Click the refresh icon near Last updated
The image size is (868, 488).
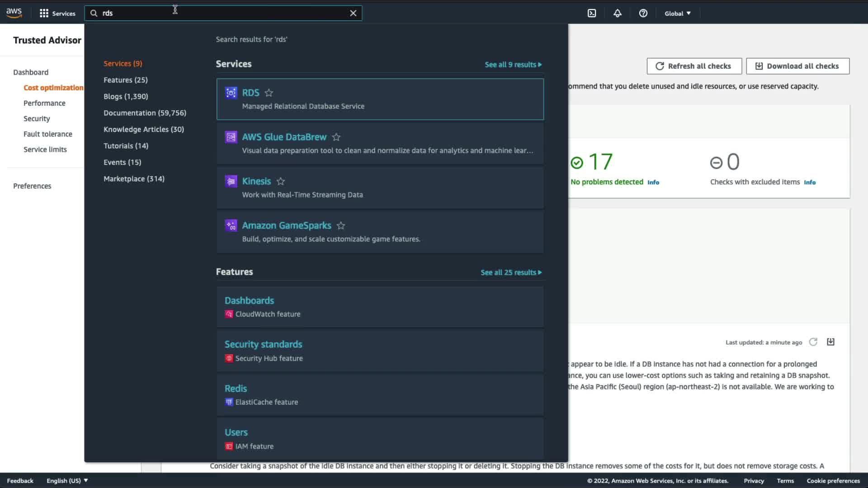813,342
